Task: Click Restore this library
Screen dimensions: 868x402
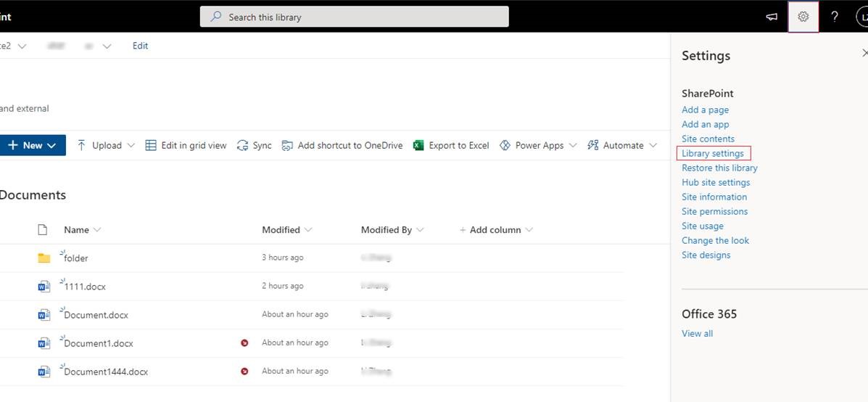Action: 719,168
